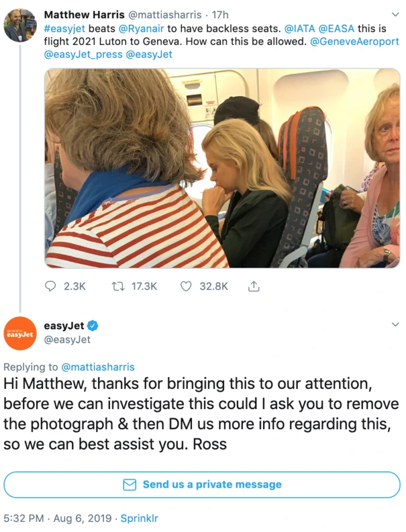This screenshot has width=406, height=532.
Task: Open the @EASA mention link
Action: coord(336,28)
